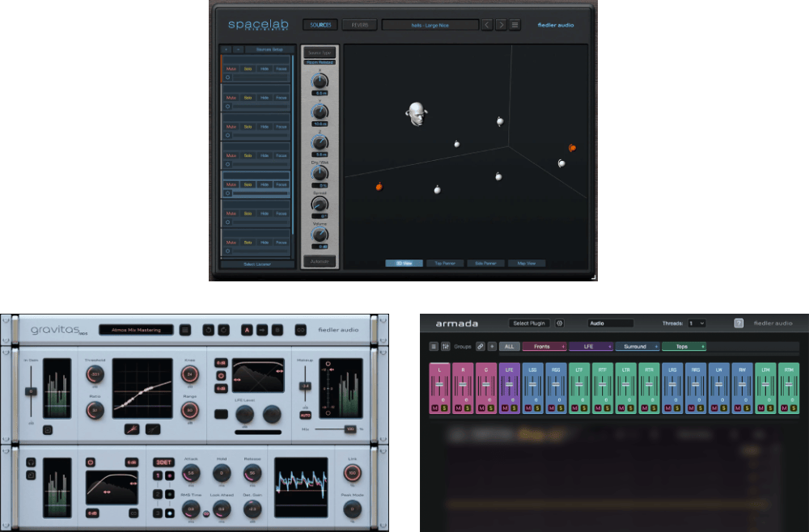Solo the LFE channel strip in Armada
This screenshot has width=809, height=532.
(x=514, y=407)
